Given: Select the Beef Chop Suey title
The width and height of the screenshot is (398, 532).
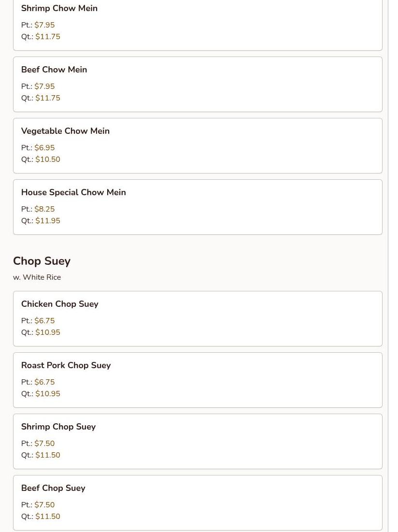Looking at the screenshot, I should (53, 488).
